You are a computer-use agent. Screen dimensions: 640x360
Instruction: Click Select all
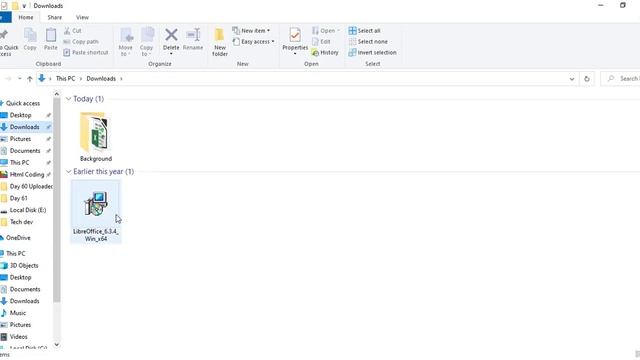pyautogui.click(x=364, y=31)
